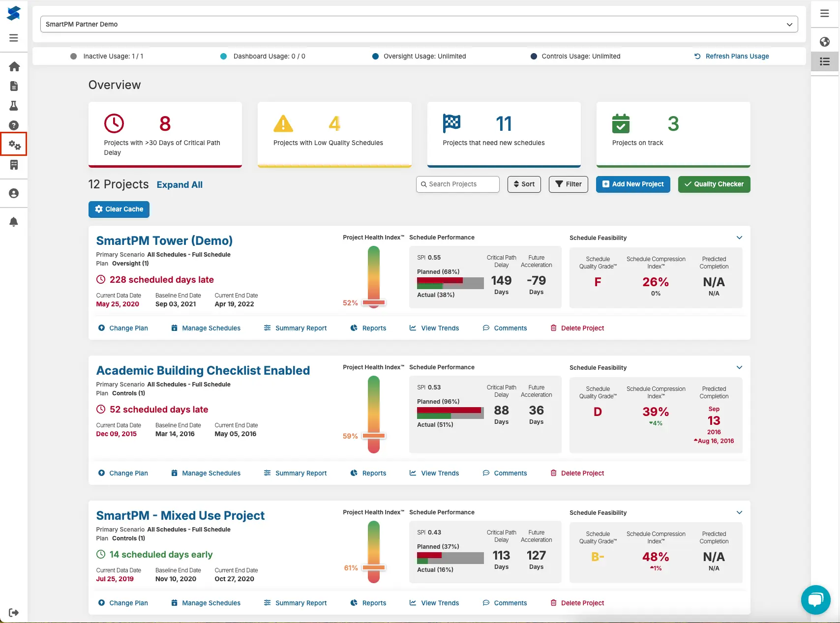Open Summary Report for Academic Building project
Image resolution: width=840 pixels, height=623 pixels.
point(295,473)
